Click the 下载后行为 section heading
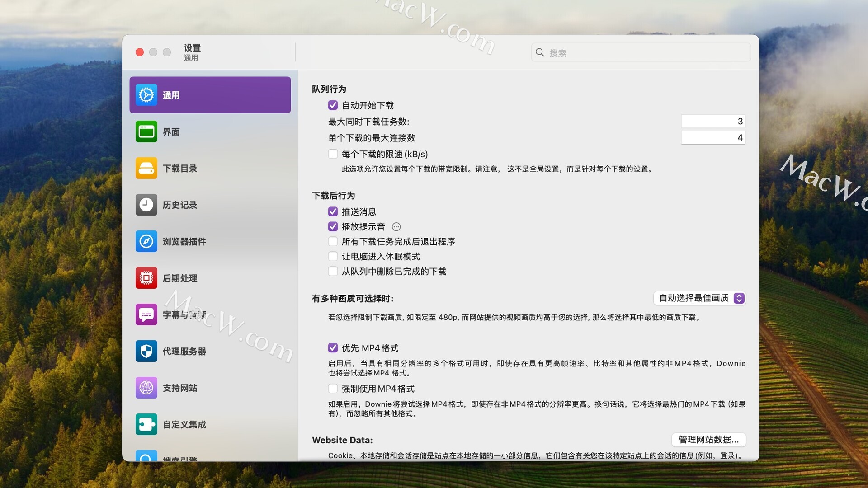 (x=334, y=196)
